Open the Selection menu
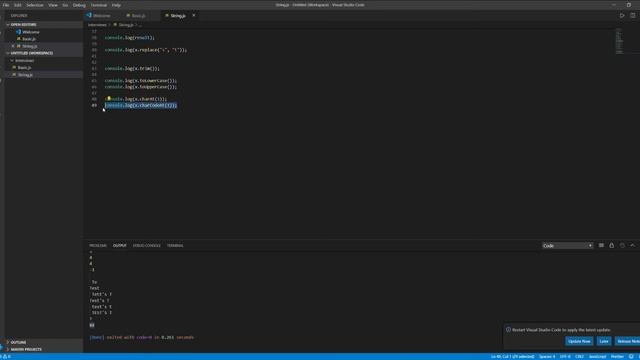Viewport: 640px width, 360px height. (x=35, y=5)
